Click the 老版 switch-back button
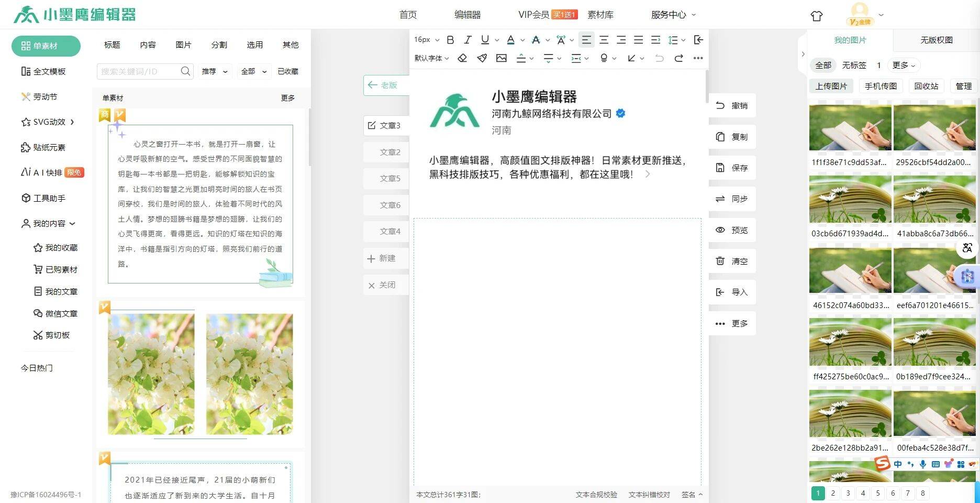The height and width of the screenshot is (503, 980). click(x=383, y=85)
